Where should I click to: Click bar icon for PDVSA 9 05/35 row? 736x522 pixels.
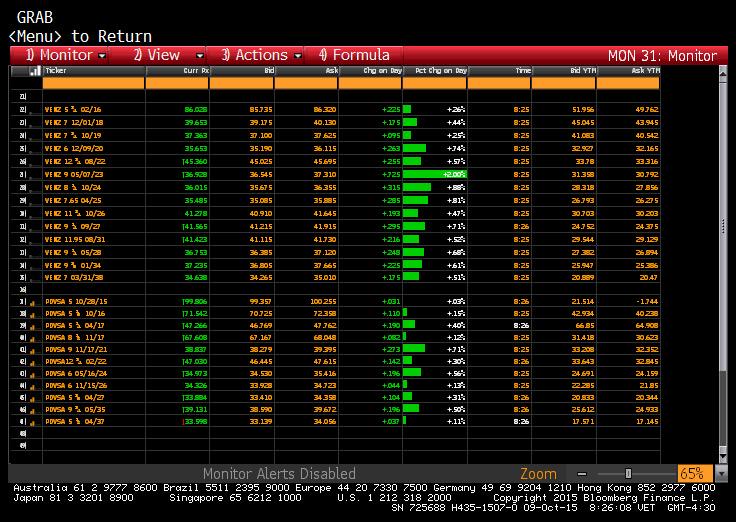point(32,411)
